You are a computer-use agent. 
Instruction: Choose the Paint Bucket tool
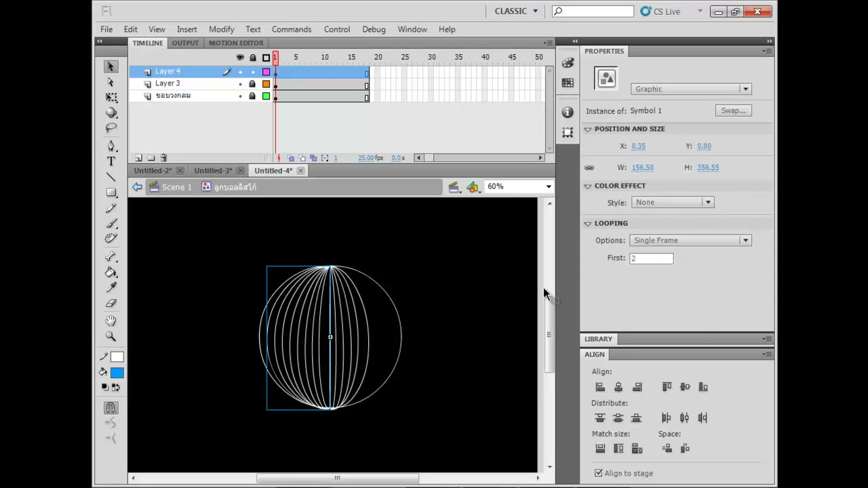(111, 272)
